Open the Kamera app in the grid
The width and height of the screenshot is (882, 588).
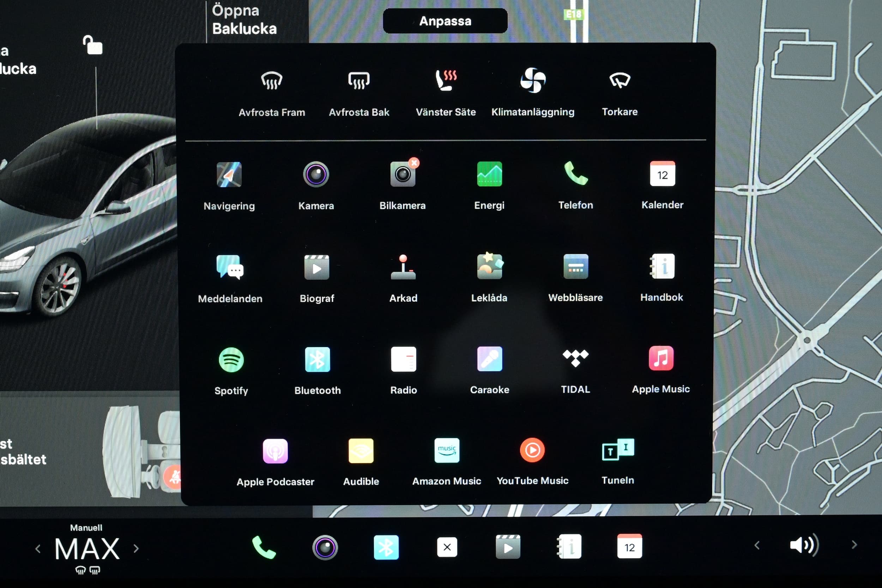[x=316, y=174]
